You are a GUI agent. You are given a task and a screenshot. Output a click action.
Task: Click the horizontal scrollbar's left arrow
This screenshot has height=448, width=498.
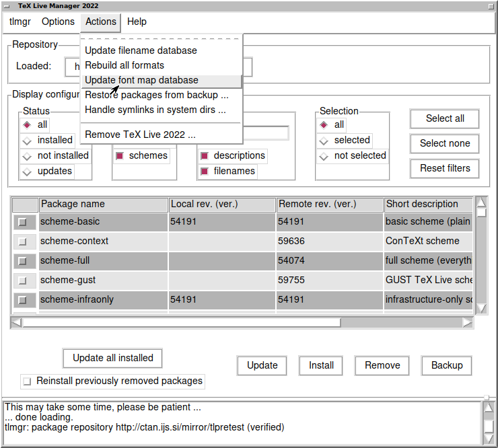[17, 323]
